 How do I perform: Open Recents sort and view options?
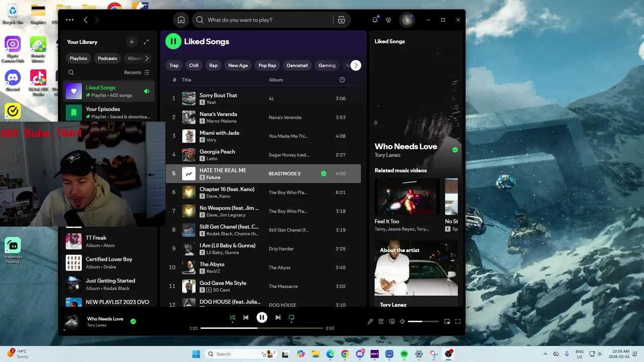point(136,72)
